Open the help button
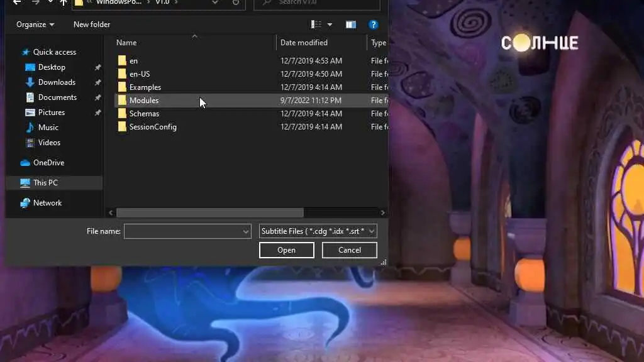The image size is (644, 362). 373,25
